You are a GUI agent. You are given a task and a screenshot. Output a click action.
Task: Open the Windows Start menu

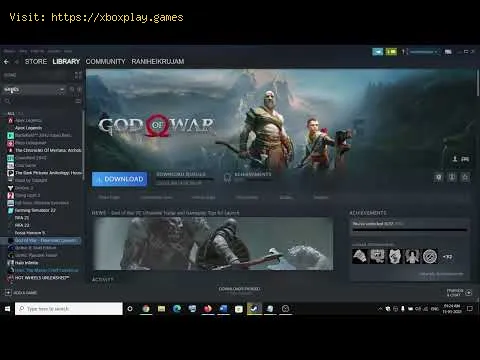[7, 309]
